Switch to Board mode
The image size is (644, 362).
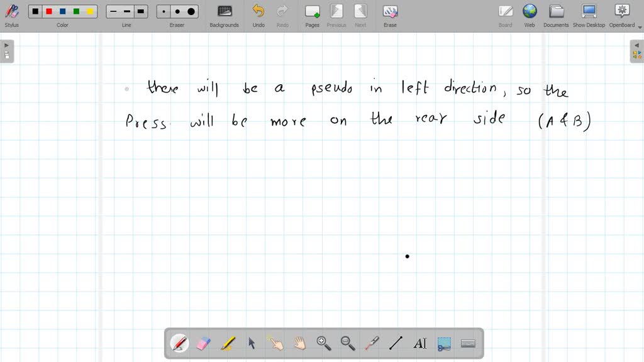(x=505, y=16)
